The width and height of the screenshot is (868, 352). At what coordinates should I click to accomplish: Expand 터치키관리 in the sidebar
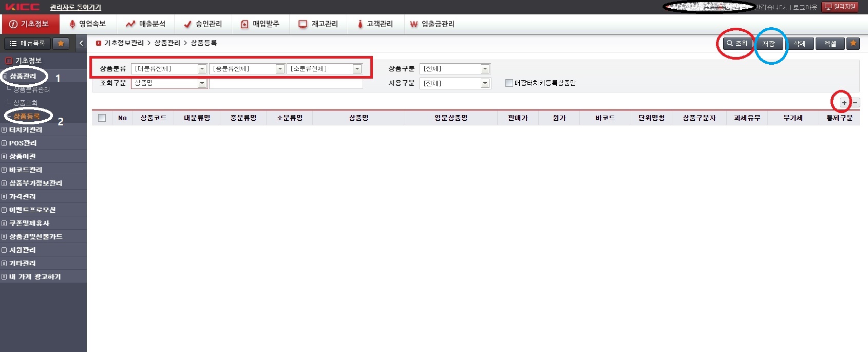[26, 130]
